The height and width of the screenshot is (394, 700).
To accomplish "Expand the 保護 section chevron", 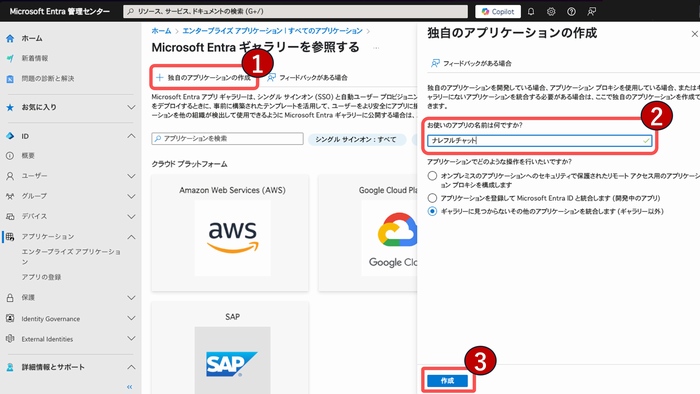I will coord(131,298).
